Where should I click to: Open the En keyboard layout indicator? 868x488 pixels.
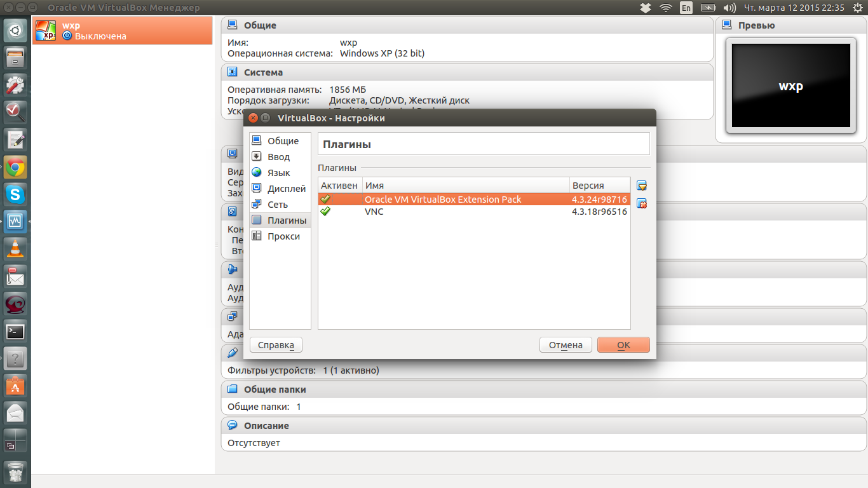(686, 8)
